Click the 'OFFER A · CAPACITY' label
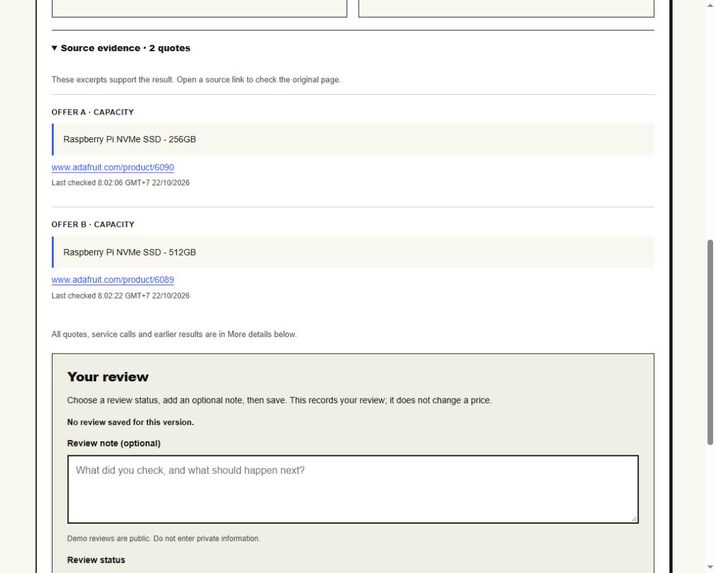 click(93, 112)
